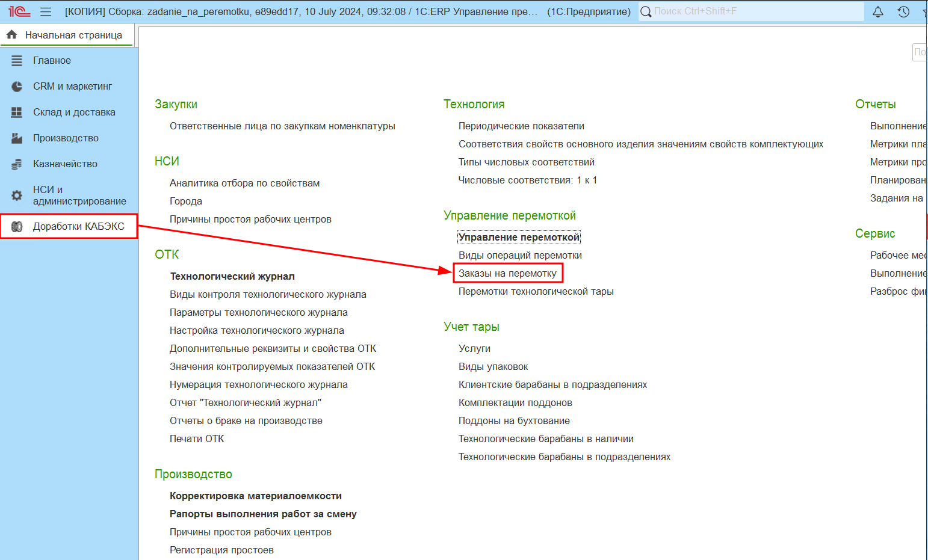Open Рапорты выполнения работ за смену
This screenshot has height=560, width=928.
tap(263, 514)
